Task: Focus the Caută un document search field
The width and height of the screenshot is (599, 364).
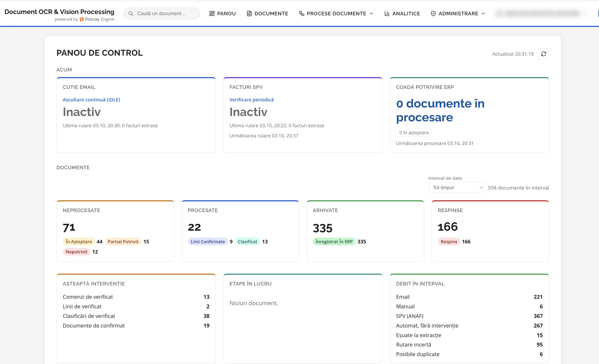Action: pyautogui.click(x=162, y=13)
